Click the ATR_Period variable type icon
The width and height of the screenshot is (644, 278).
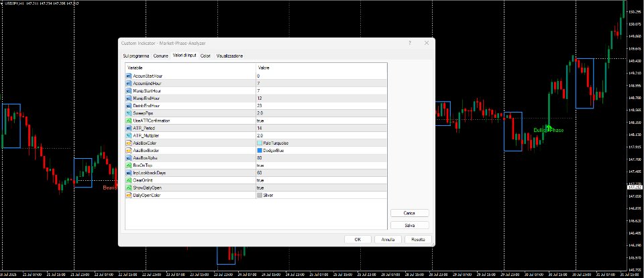(x=129, y=129)
